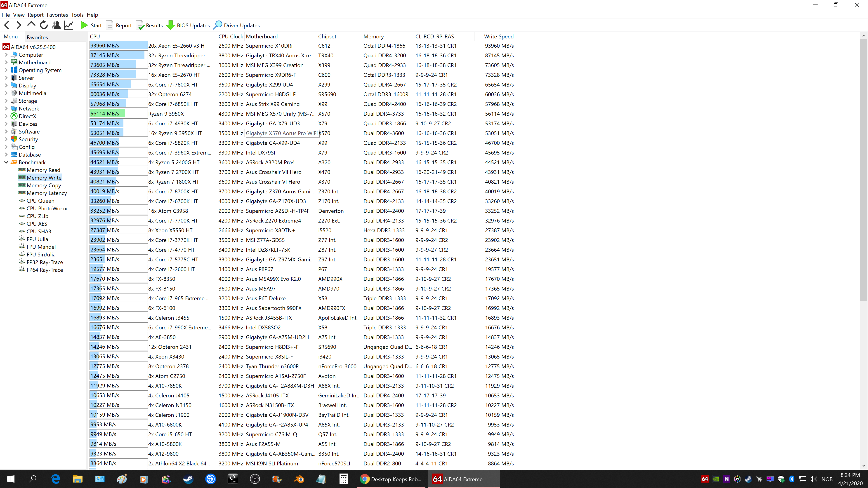The image size is (868, 488).
Task: Select the Database icon in the tree
Action: [14, 155]
